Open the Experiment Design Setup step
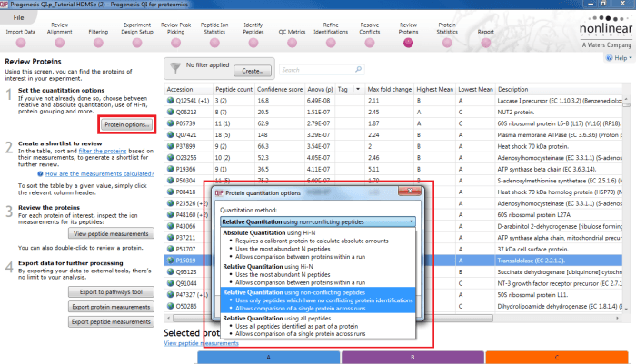Viewport: 636px width, 364px height. click(137, 43)
